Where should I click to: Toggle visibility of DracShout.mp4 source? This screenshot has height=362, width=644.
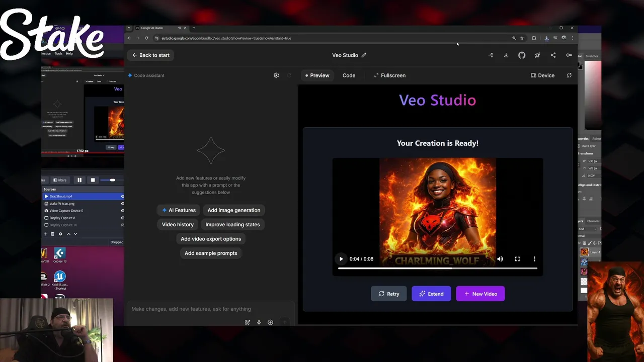coord(122,196)
